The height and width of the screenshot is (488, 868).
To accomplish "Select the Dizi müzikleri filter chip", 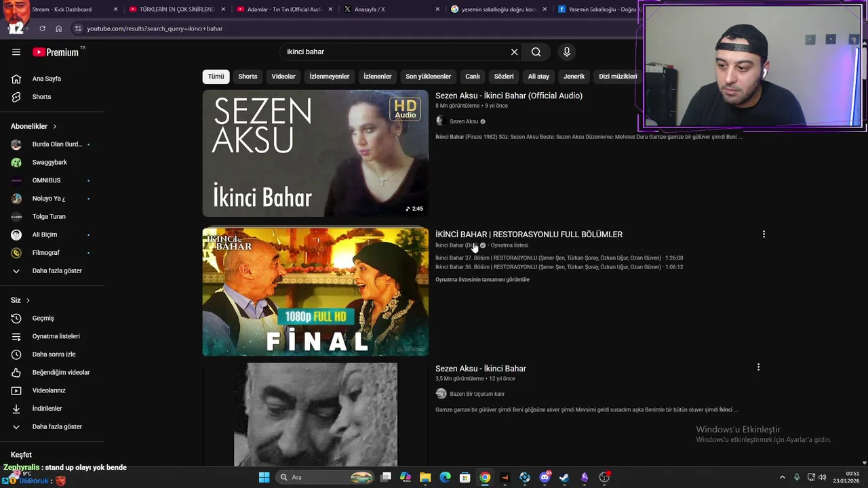I will click(618, 77).
